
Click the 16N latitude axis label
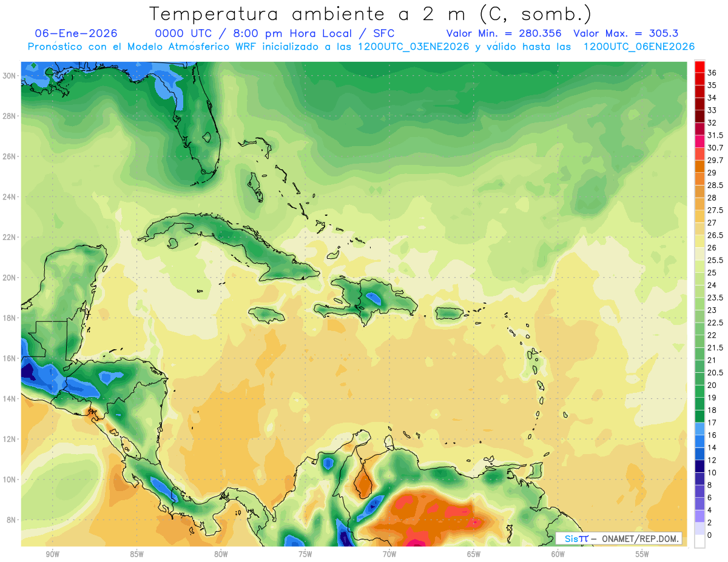point(9,358)
